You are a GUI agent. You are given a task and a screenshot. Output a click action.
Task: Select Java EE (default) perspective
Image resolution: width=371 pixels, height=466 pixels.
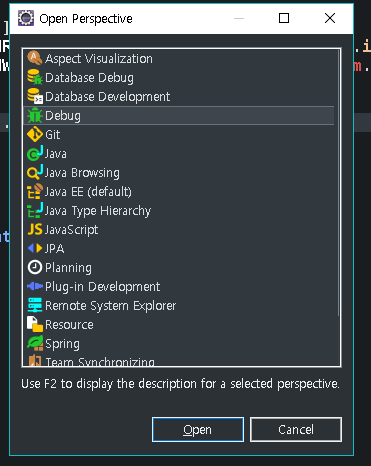coord(88,192)
